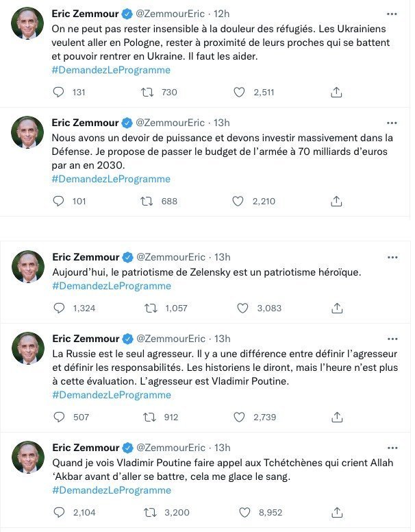Like the Defense budget tweet with 2,210 likes
The height and width of the screenshot is (532, 415).
(238, 202)
